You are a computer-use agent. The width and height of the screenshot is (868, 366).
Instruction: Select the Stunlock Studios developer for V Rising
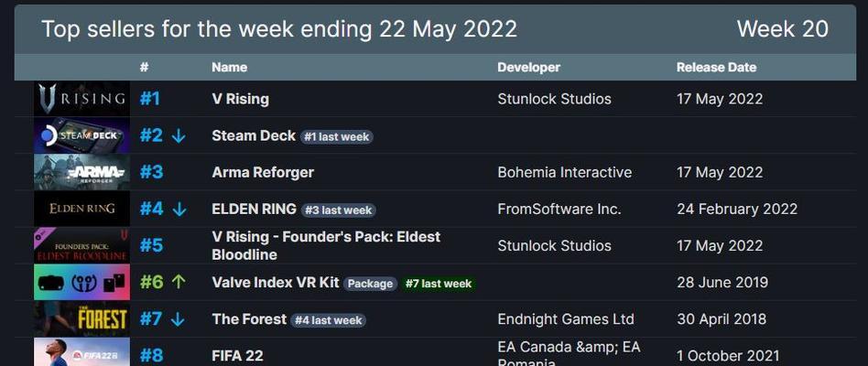[x=554, y=99]
